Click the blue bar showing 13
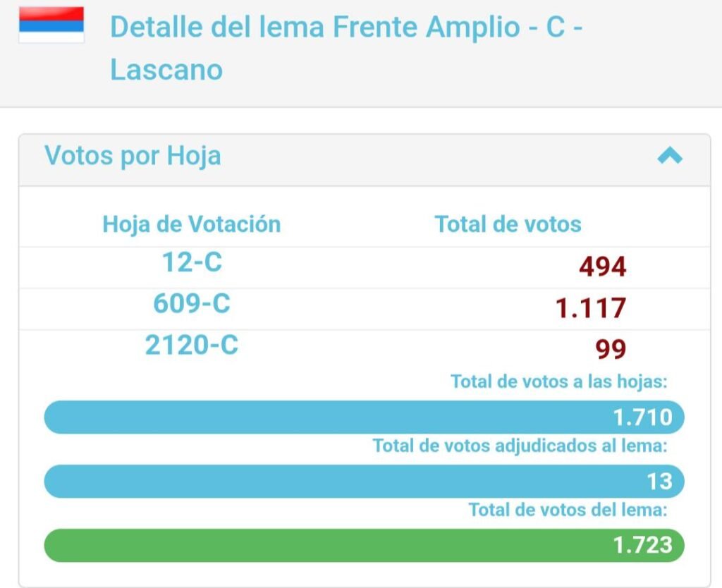 click(x=365, y=481)
